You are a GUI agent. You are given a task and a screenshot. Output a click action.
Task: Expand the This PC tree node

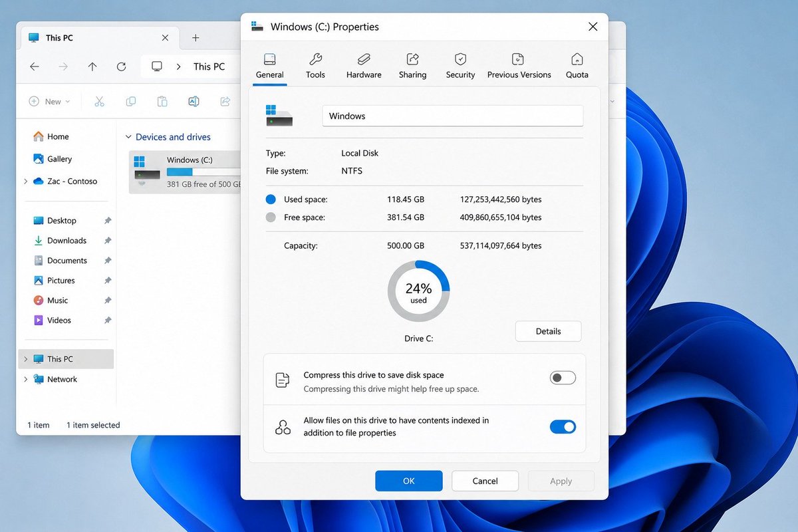[x=26, y=359]
